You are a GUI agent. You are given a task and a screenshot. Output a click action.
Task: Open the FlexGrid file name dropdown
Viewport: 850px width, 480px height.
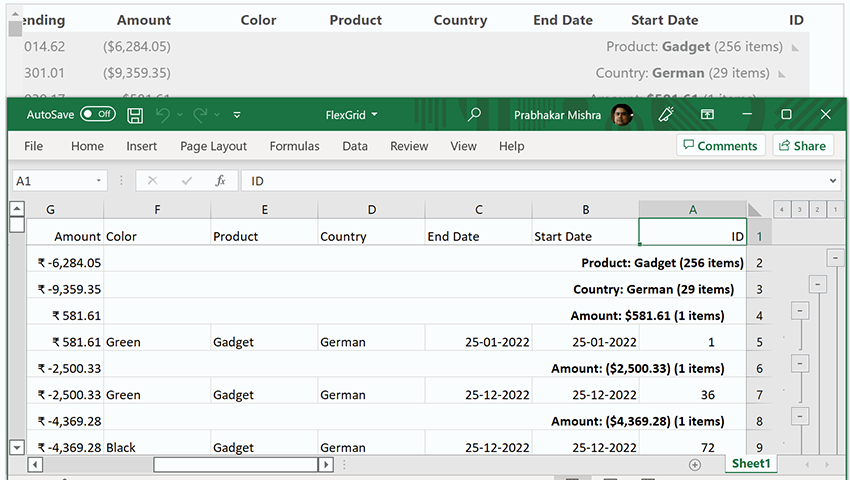(352, 115)
